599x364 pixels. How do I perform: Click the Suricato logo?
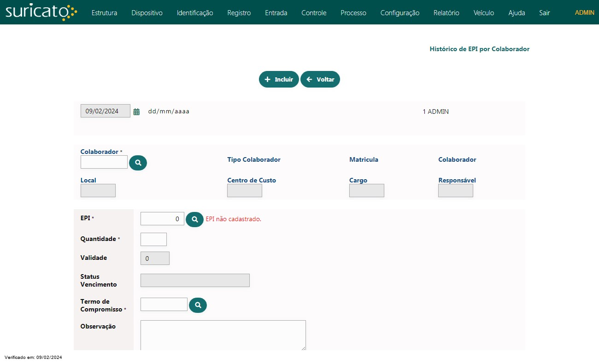pyautogui.click(x=41, y=12)
